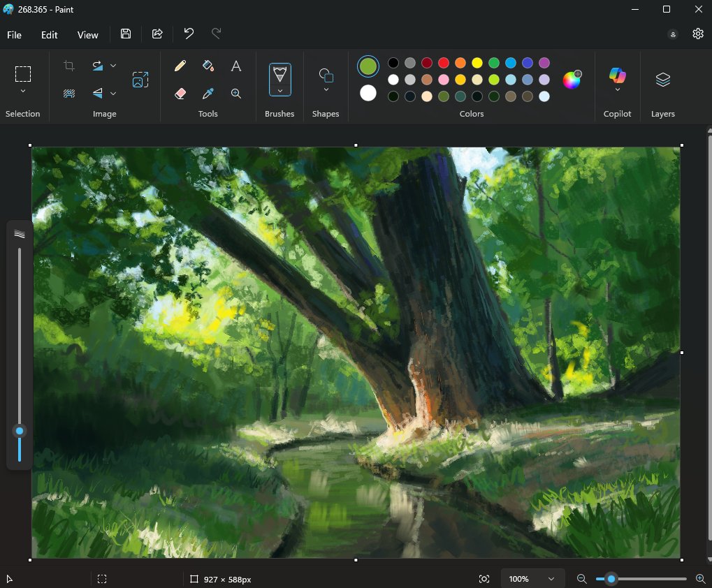Open the 100% zoom level dropdown

coord(532,579)
